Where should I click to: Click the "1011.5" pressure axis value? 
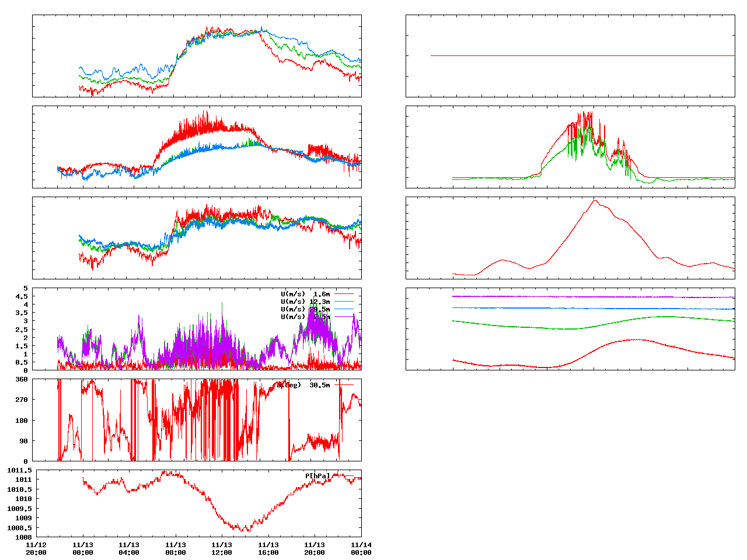[20, 470]
